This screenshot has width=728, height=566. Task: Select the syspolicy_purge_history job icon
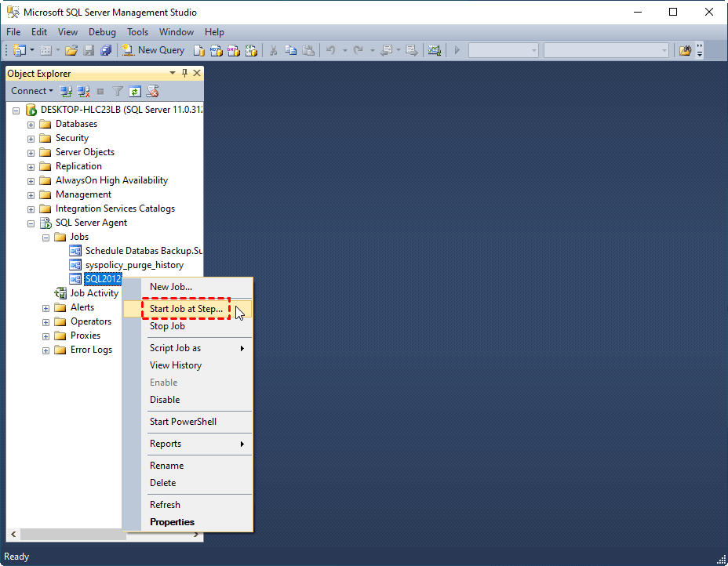75,265
